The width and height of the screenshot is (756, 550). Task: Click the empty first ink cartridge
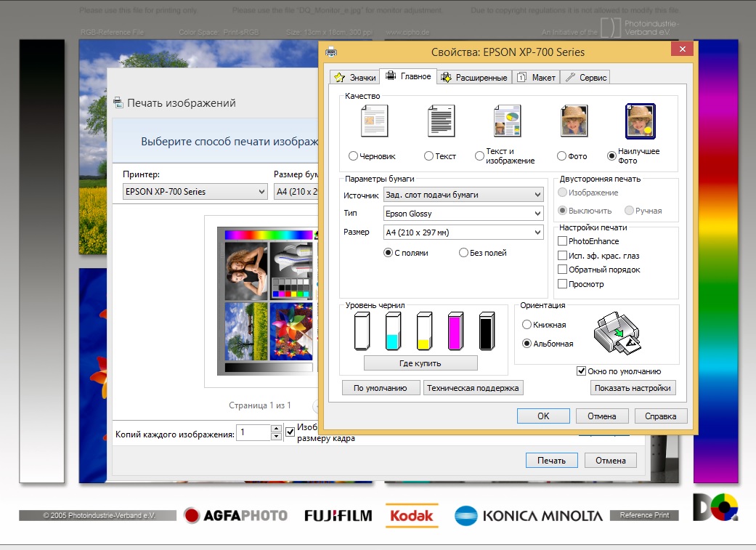point(362,331)
